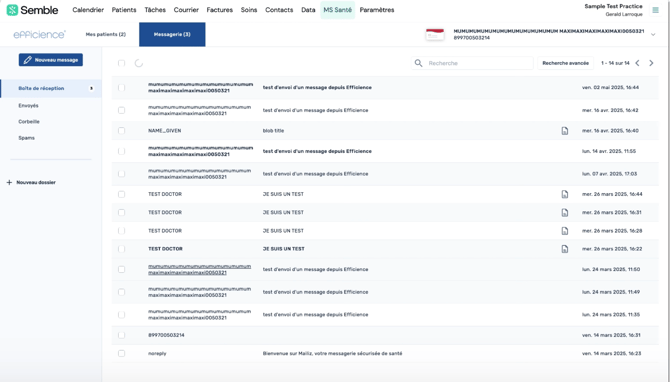Check the message dated ven. 02 mai 2025

(x=121, y=88)
